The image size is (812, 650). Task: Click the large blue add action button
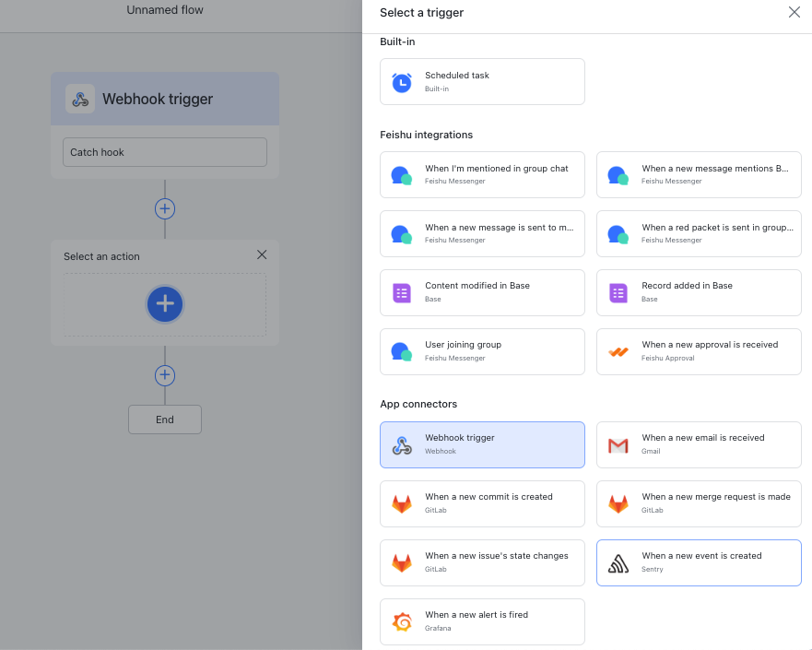pyautogui.click(x=165, y=303)
